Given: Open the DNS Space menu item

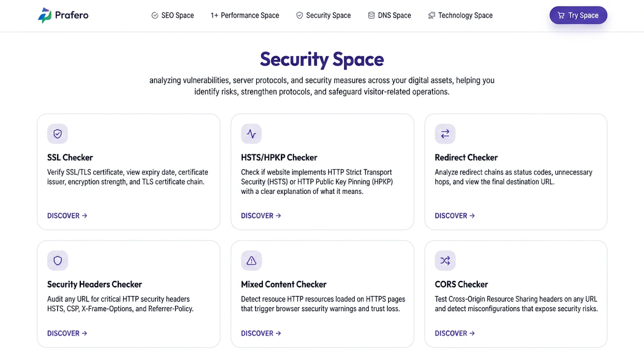Looking at the screenshot, I should 390,15.
